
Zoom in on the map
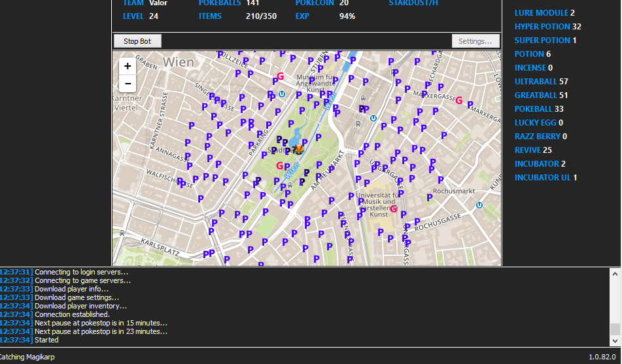128,66
